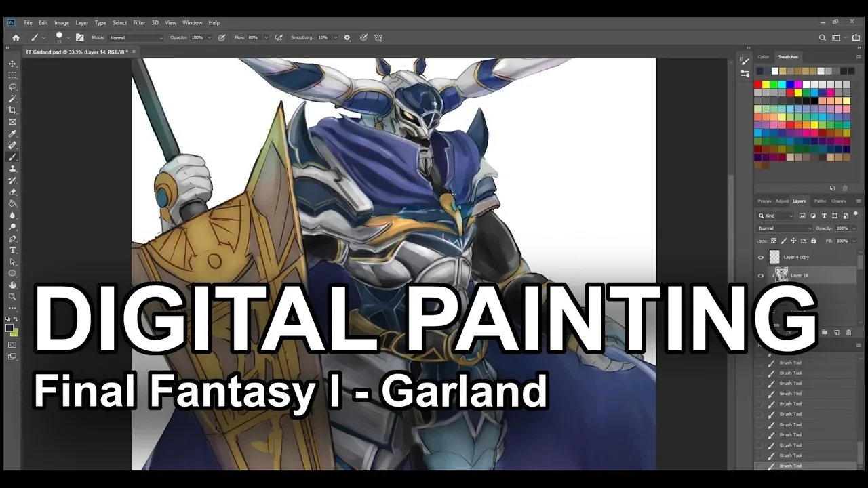Select the History Brush tool
868x488 pixels.
click(x=12, y=180)
